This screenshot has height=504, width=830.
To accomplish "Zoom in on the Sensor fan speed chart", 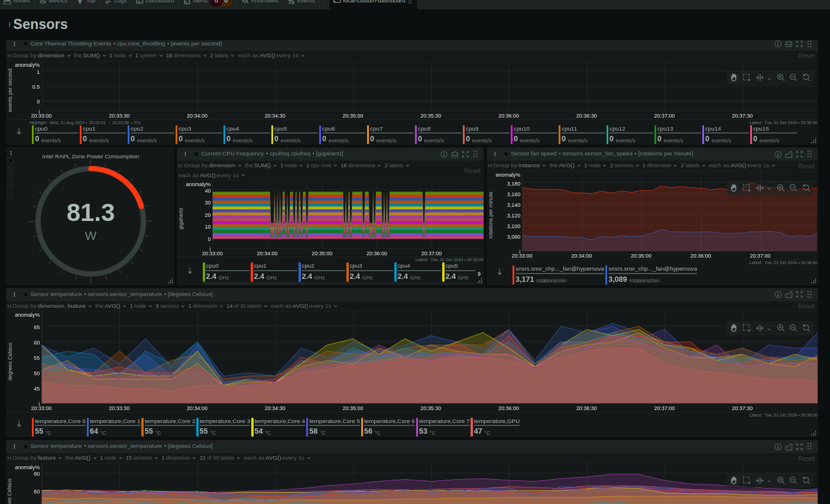I will [781, 188].
